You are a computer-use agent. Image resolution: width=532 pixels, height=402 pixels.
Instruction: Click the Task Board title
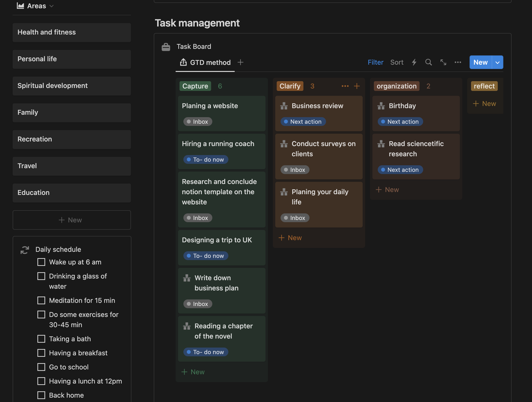click(194, 47)
